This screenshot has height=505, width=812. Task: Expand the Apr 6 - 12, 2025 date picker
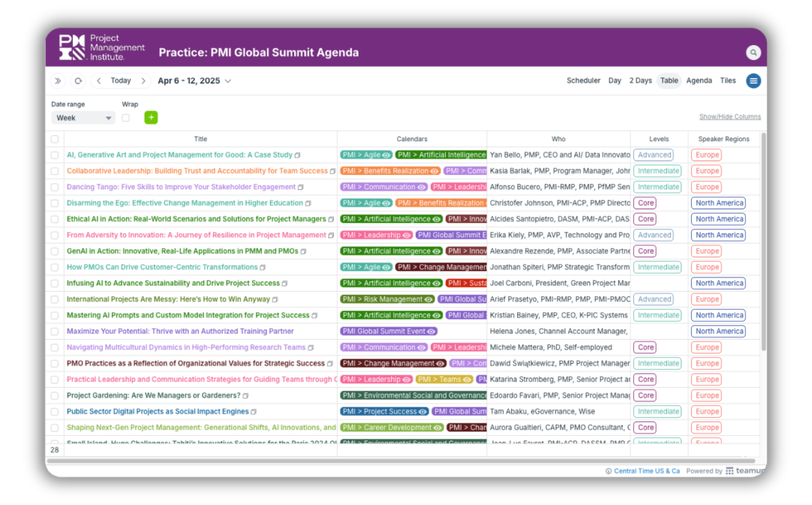194,81
